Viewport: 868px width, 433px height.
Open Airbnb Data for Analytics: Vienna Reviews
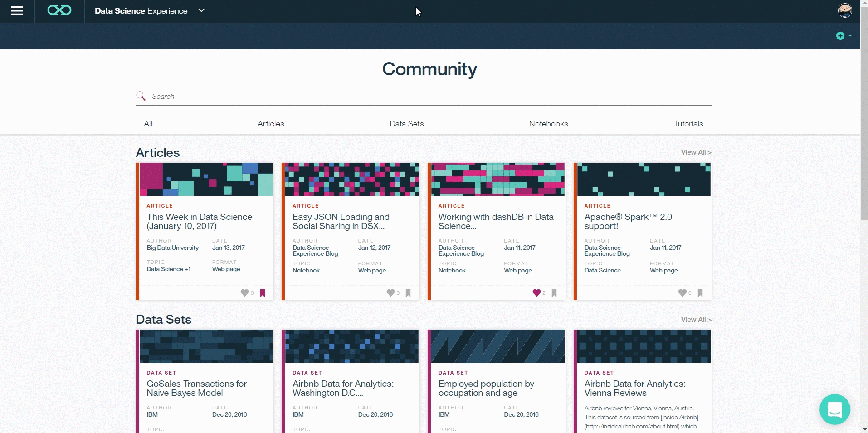click(635, 388)
